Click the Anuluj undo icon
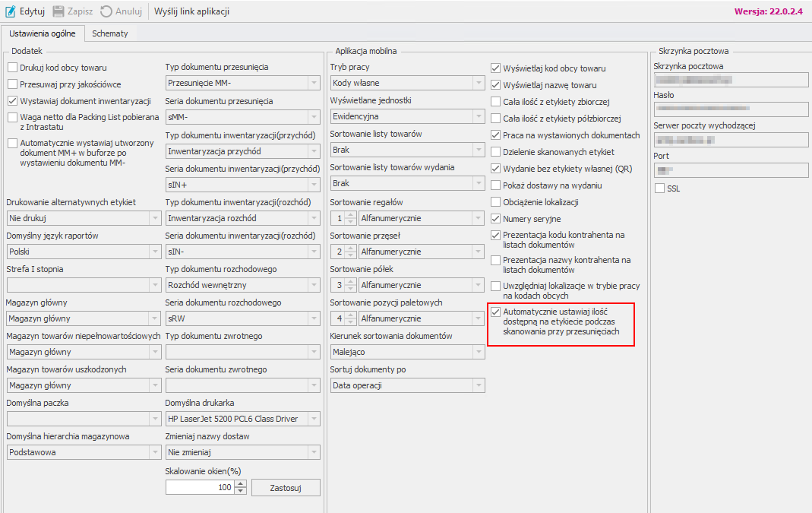This screenshot has width=812, height=513. (x=106, y=11)
